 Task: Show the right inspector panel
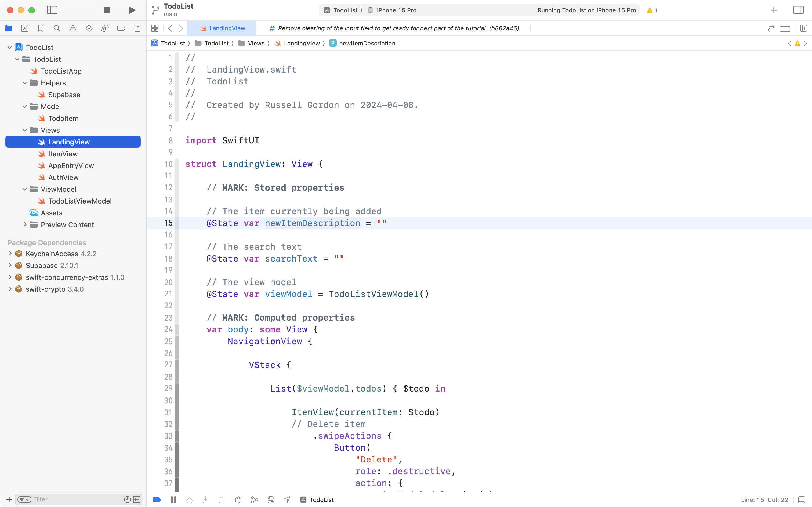click(x=798, y=10)
